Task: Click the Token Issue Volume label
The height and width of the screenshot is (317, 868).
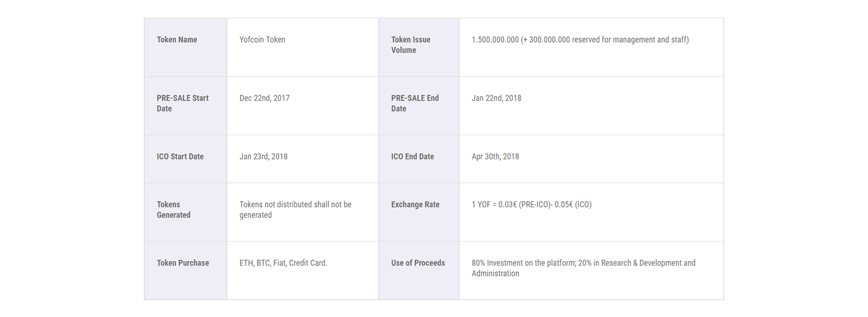Action: 411,45
